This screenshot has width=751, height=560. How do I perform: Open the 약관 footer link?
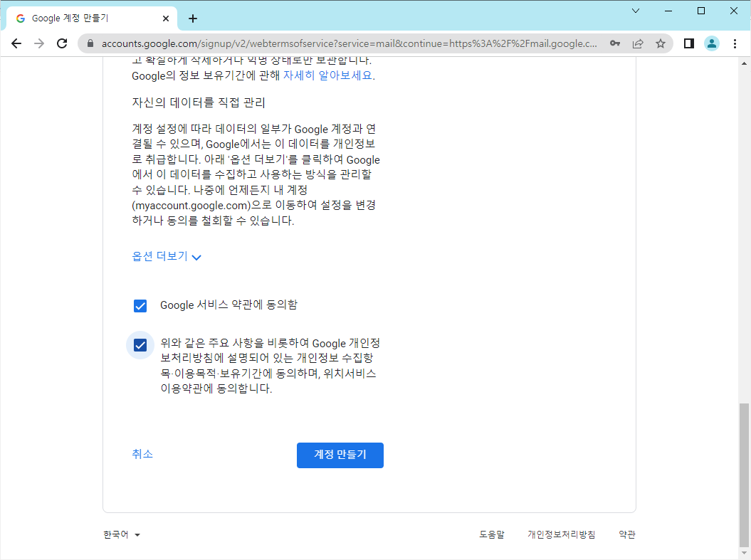pos(627,534)
